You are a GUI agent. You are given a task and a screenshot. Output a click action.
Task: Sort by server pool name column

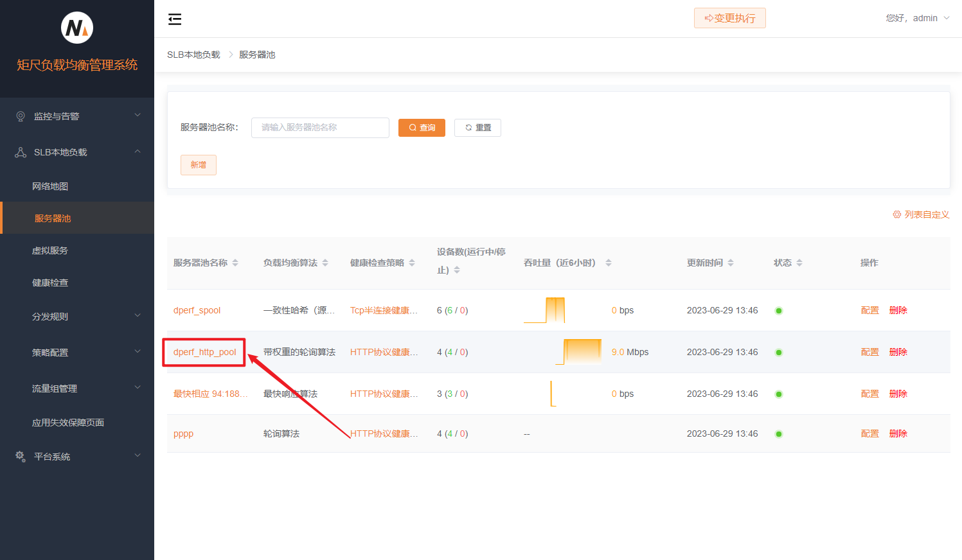(x=235, y=263)
